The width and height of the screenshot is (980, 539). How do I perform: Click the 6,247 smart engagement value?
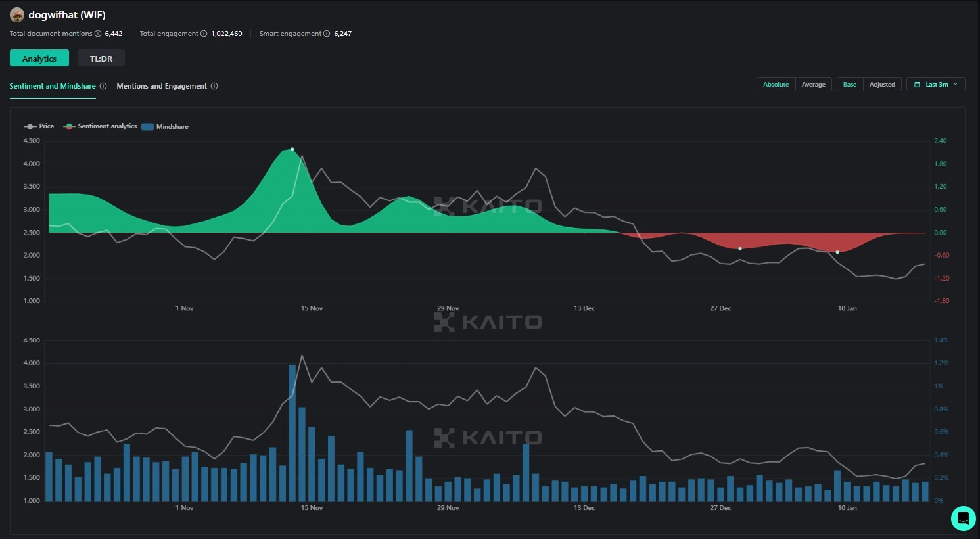pos(342,34)
